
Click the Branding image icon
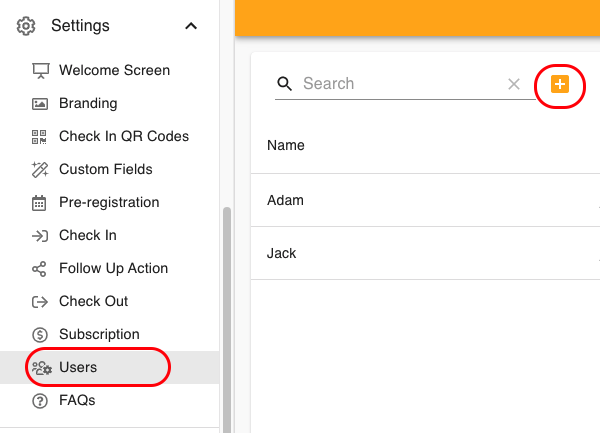point(40,104)
